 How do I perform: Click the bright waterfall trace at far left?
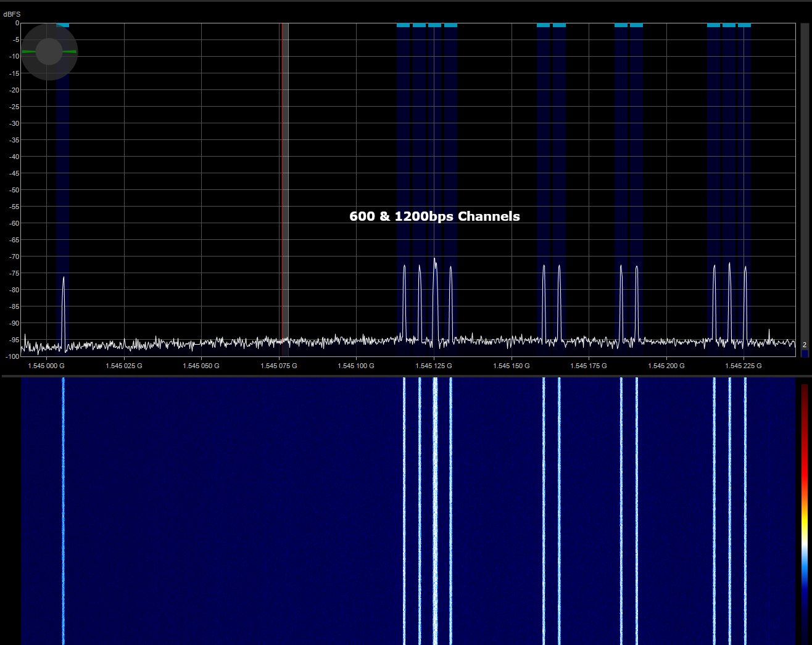[62, 512]
